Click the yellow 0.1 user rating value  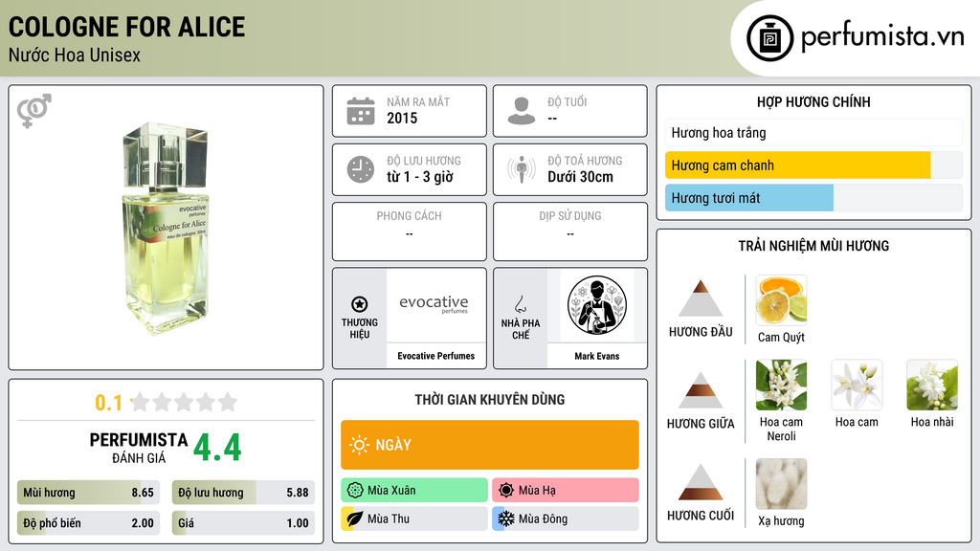point(109,403)
